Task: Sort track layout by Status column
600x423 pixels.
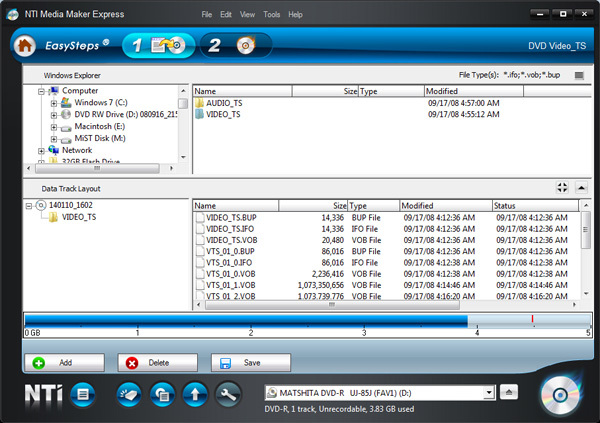Action: [x=535, y=206]
